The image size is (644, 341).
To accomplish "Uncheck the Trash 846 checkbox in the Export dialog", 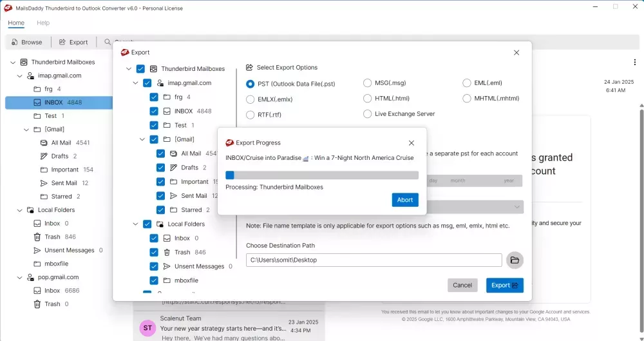I will (x=154, y=252).
